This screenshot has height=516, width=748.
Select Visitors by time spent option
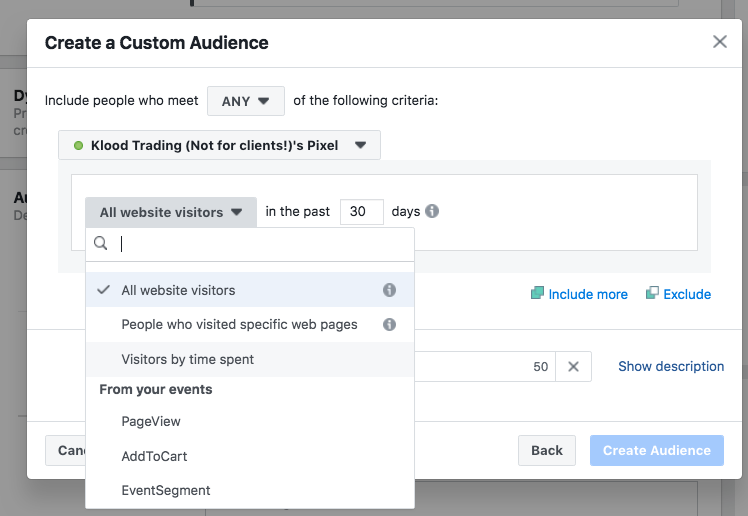coord(187,359)
